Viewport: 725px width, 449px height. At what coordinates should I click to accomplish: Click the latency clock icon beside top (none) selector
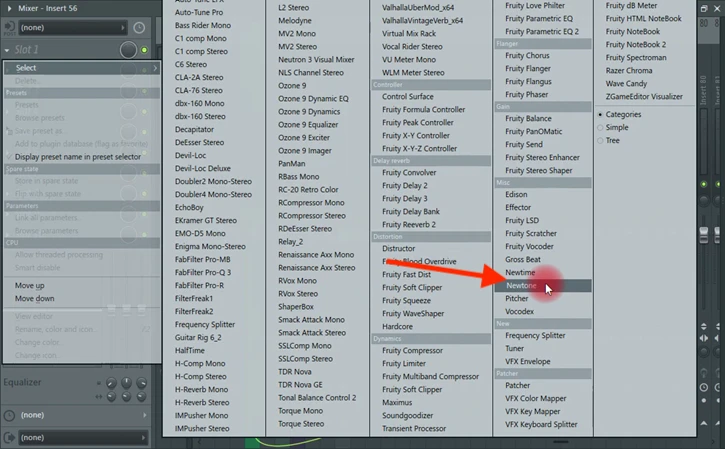click(139, 28)
